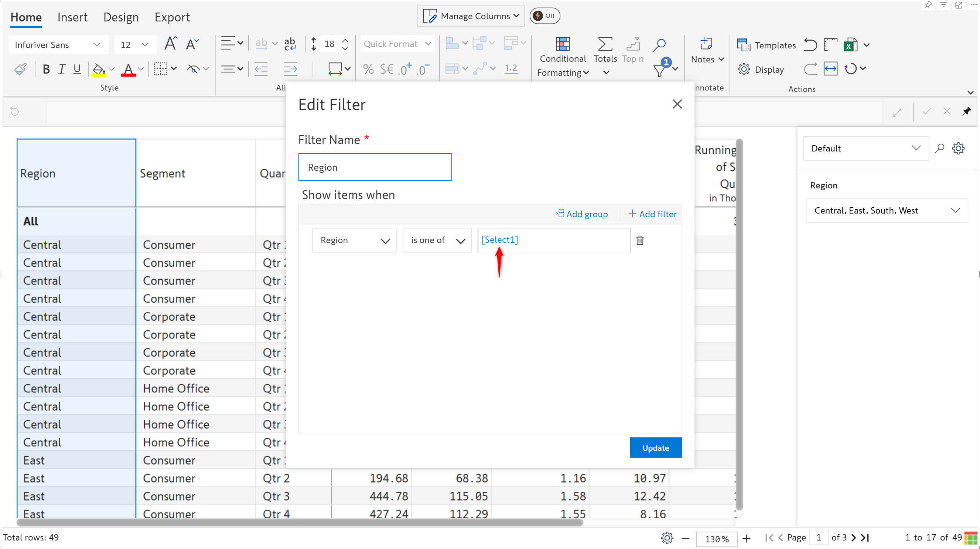Open filter panel settings gear
This screenshot has width=980, height=549.
point(958,148)
